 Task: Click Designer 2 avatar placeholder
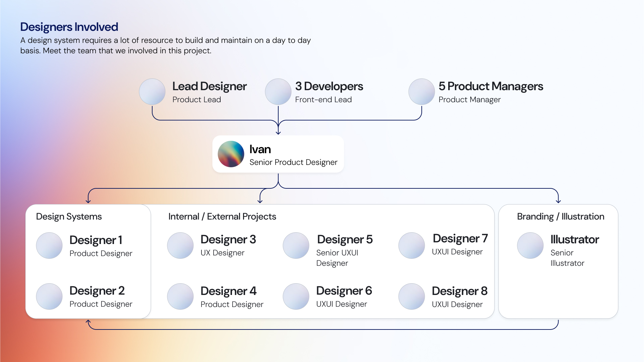coord(49,296)
